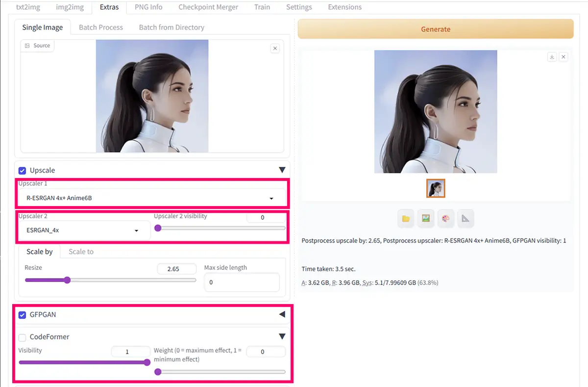
Task: Click the Max side length field
Action: click(242, 283)
